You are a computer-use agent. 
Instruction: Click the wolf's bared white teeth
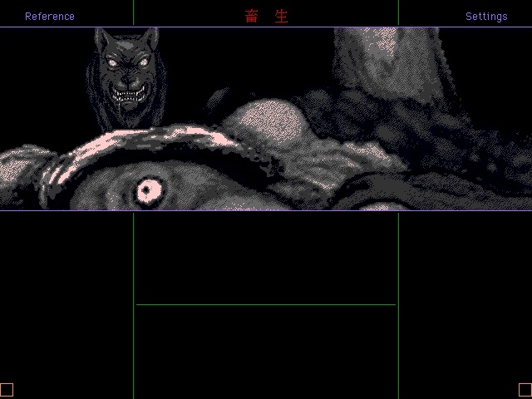[x=129, y=94]
